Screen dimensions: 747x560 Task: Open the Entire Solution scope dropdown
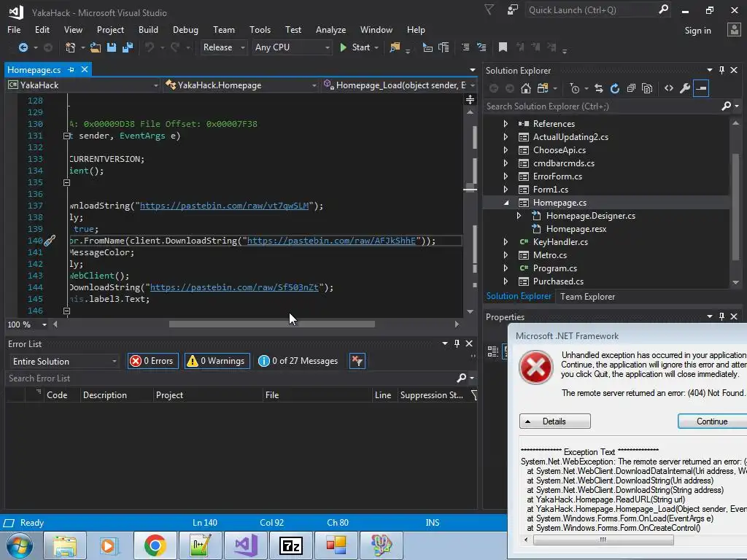coord(64,362)
